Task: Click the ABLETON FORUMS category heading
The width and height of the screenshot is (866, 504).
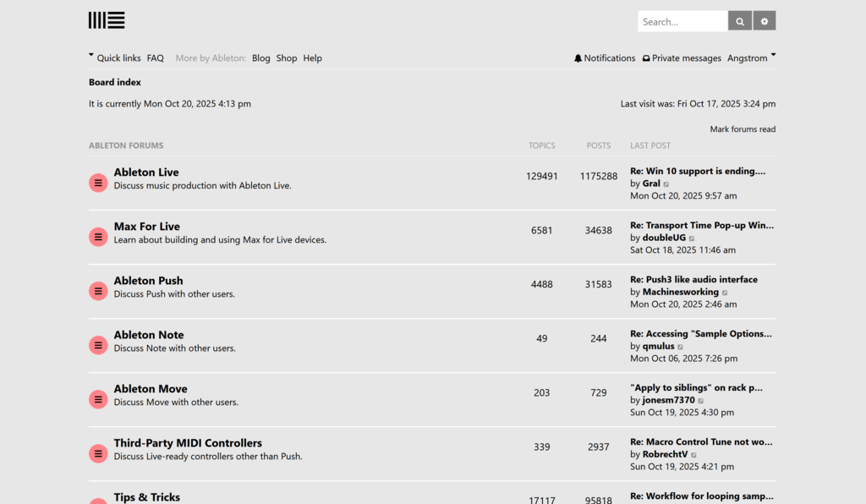Action: 126,145
